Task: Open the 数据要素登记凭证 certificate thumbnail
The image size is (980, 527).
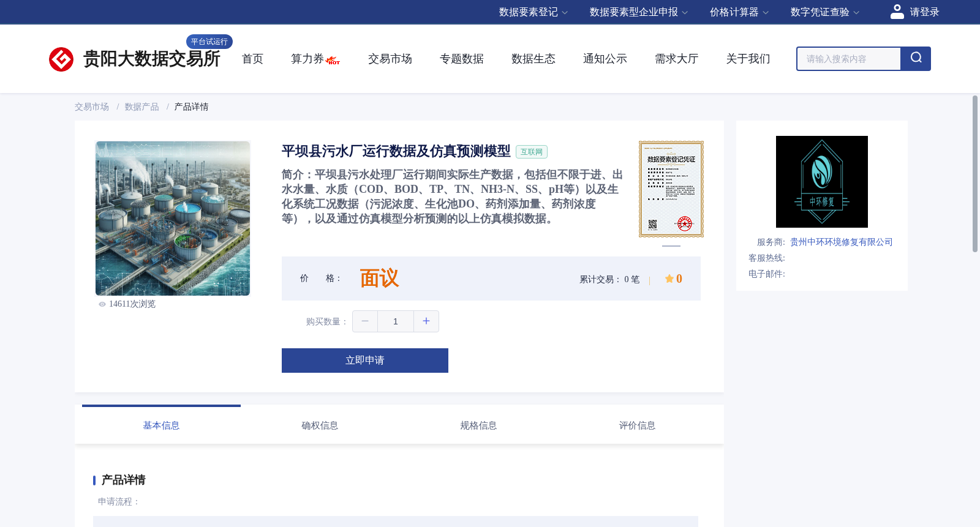Action: [671, 189]
